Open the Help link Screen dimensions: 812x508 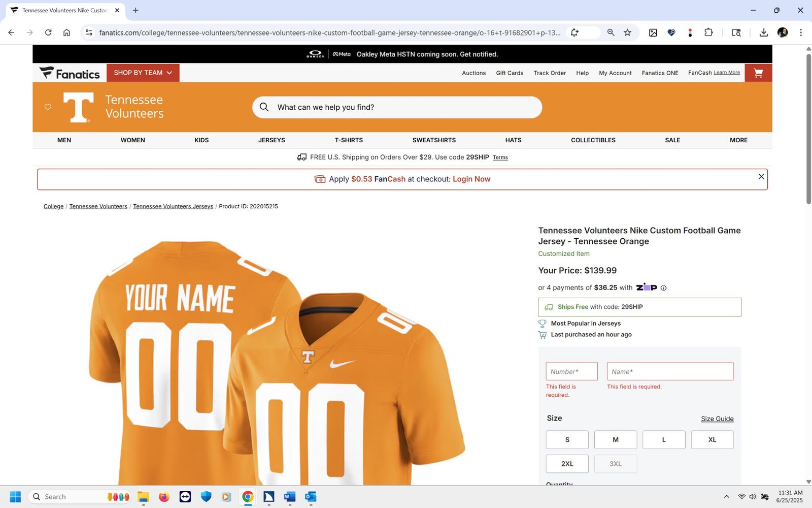click(x=582, y=73)
